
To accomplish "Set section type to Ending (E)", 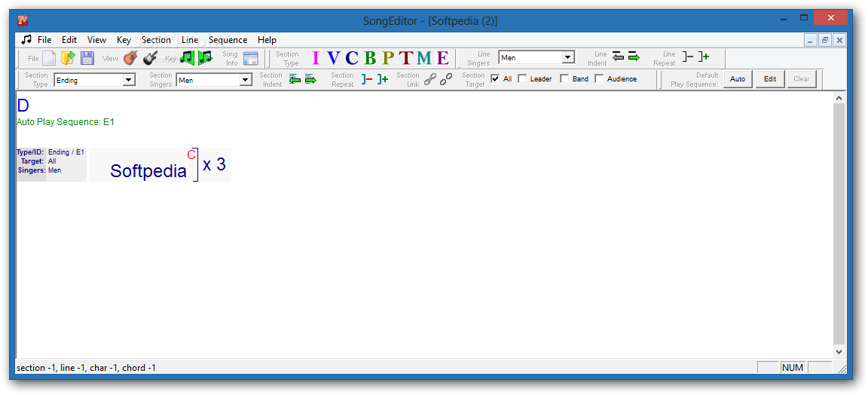I will tap(442, 58).
